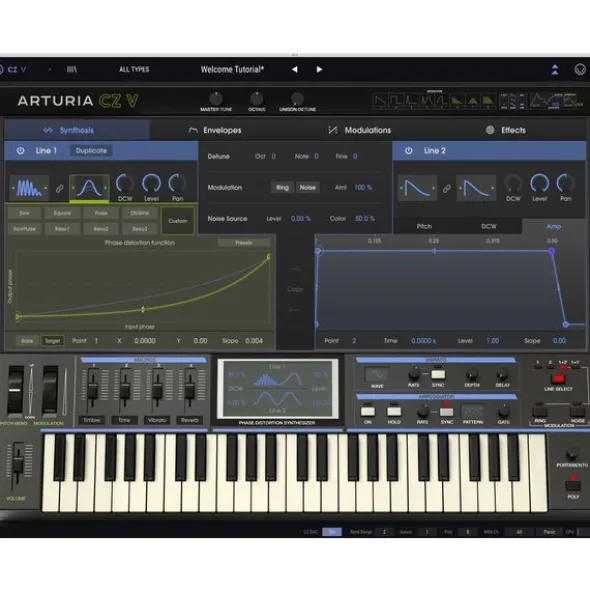Click the Master Tune knob
Viewport: 590px width, 591px height.
(216, 99)
